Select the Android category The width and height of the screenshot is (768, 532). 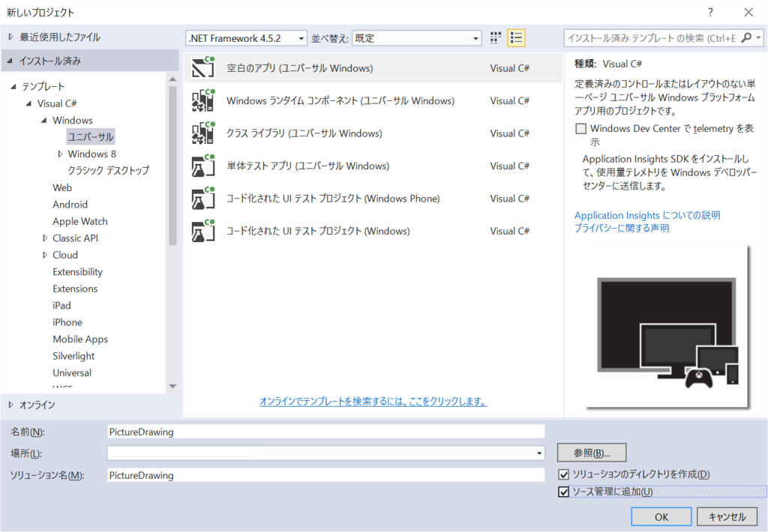pos(70,205)
